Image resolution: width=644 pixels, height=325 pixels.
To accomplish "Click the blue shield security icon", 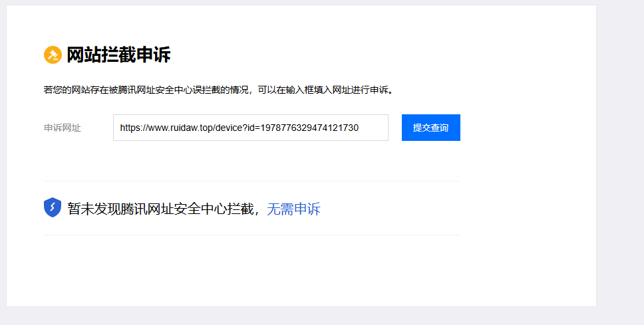I will tap(53, 207).
